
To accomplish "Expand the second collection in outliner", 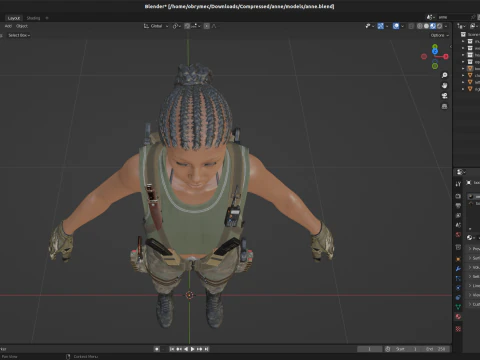I will point(463,48).
